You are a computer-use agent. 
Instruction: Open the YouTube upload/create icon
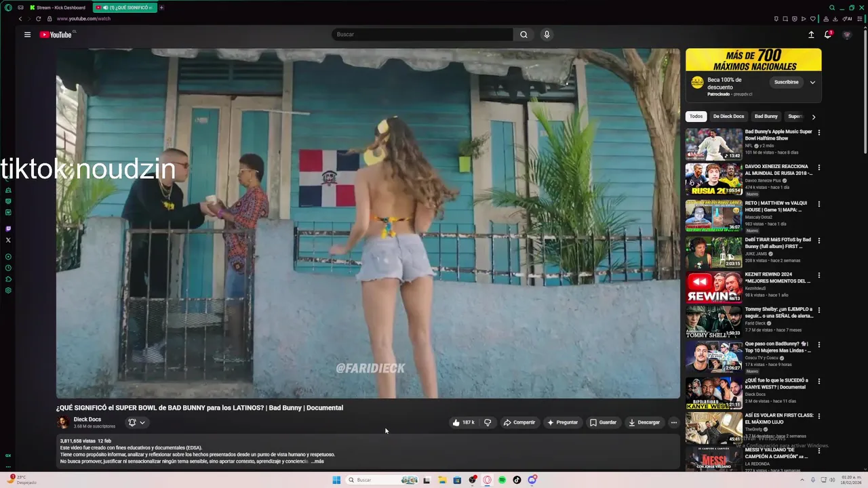811,35
